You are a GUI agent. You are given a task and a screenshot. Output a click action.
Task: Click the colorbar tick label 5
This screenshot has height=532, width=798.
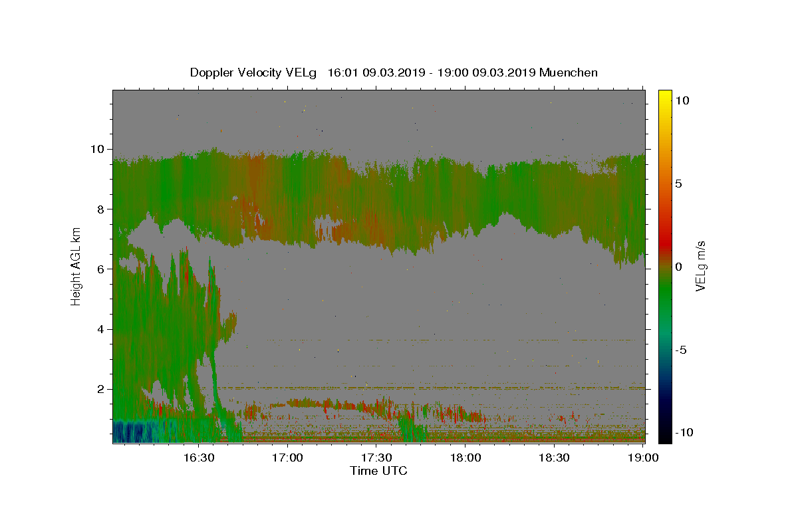(679, 184)
